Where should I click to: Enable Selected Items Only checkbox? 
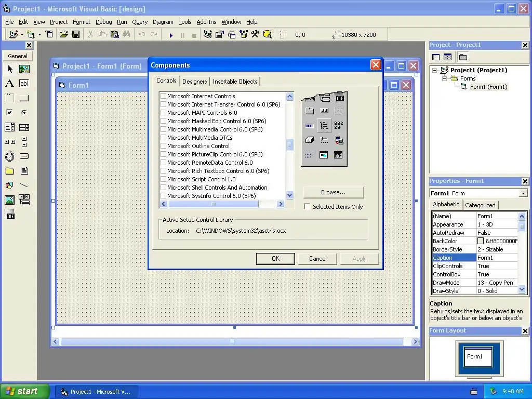(307, 207)
